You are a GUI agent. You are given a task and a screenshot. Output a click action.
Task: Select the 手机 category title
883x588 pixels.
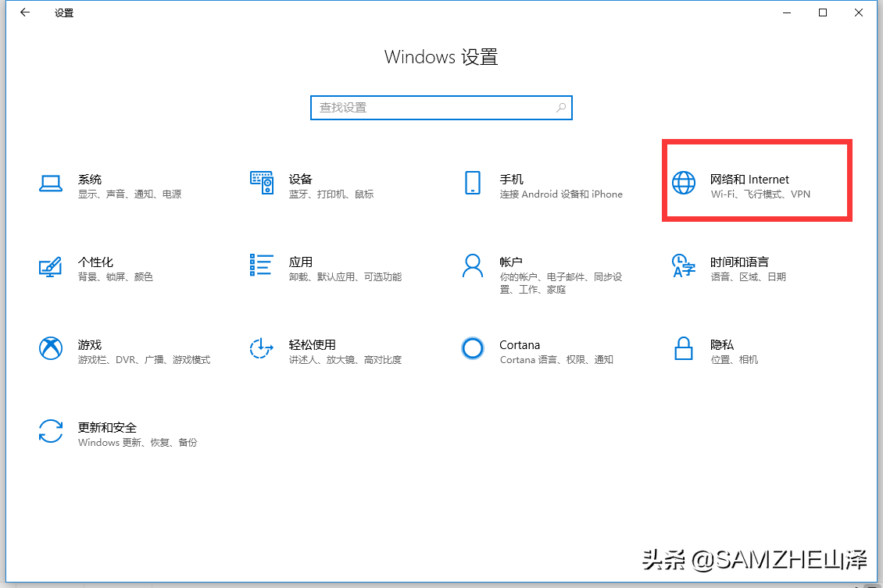(511, 179)
